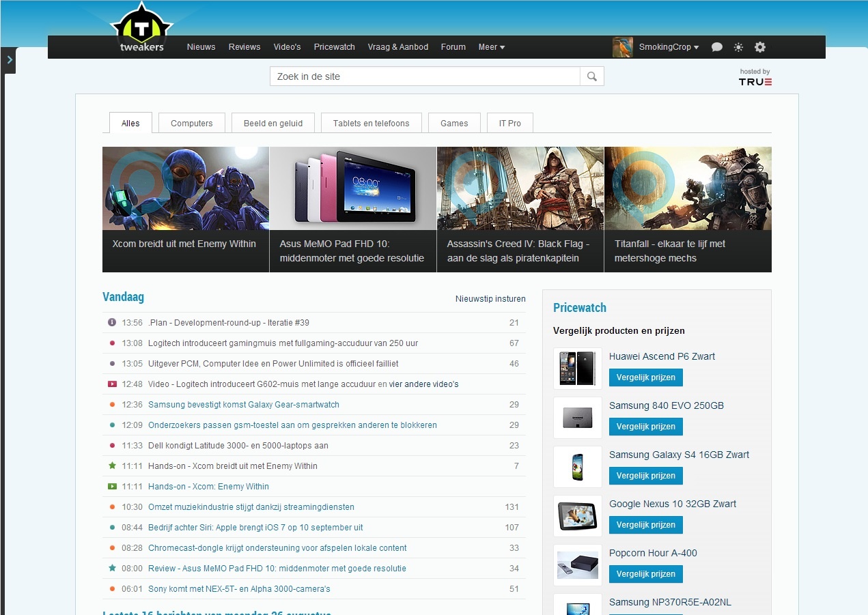Click comment count 131

pyautogui.click(x=512, y=507)
